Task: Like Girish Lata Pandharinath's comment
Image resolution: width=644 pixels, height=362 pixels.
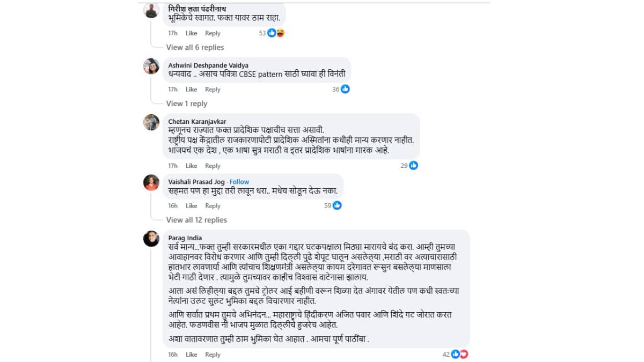Action: 191,33
